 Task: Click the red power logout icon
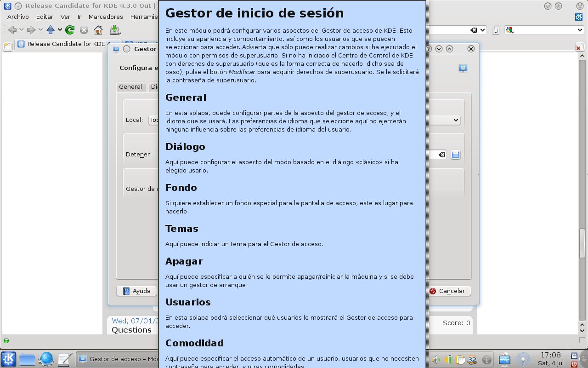pos(574,363)
